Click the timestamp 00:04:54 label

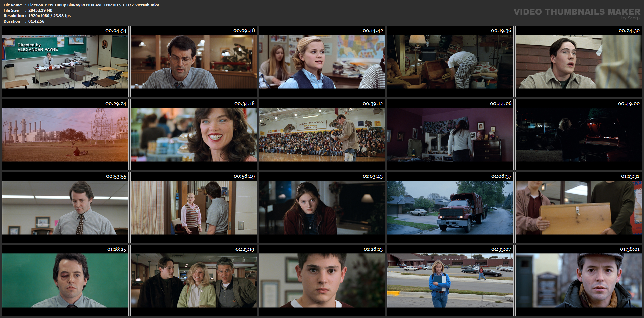[x=116, y=31]
